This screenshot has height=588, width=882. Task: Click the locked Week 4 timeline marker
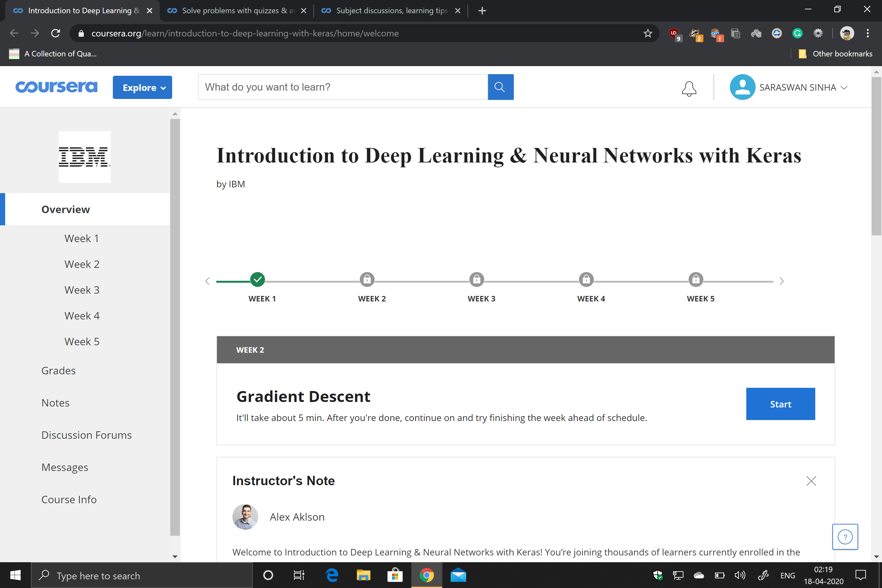pos(586,279)
